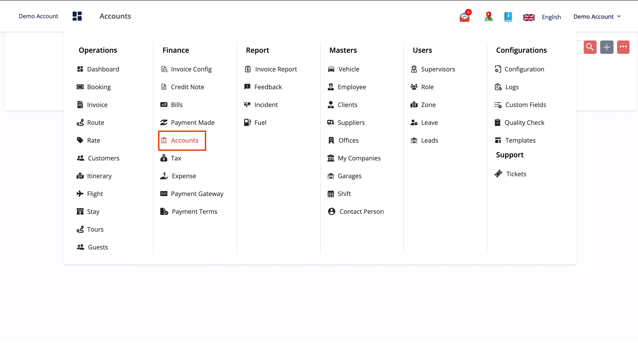Viewport: 638px width, 364px height.
Task: Open Employee under Masters
Action: [347, 87]
